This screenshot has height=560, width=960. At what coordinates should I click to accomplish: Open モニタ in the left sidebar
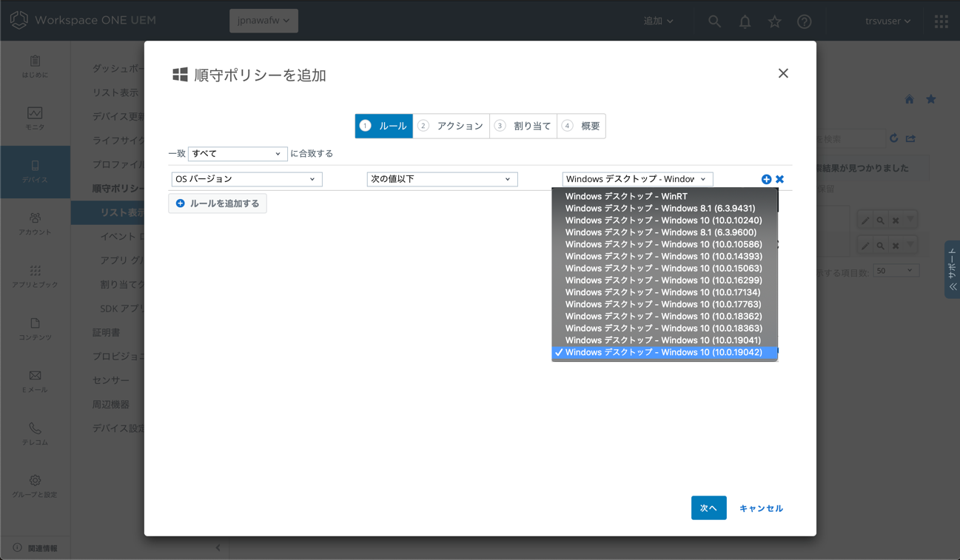click(35, 118)
